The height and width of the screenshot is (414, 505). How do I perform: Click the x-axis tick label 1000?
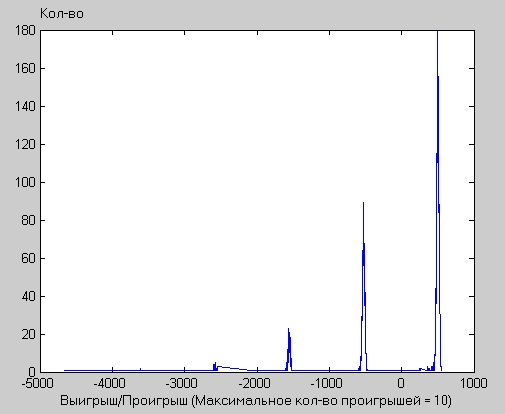[x=474, y=383]
